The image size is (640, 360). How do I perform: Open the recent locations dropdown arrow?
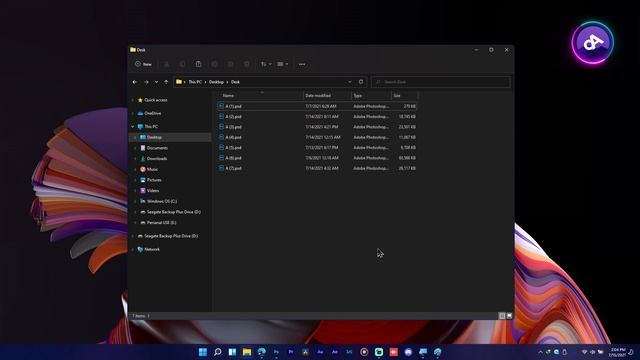pos(156,82)
